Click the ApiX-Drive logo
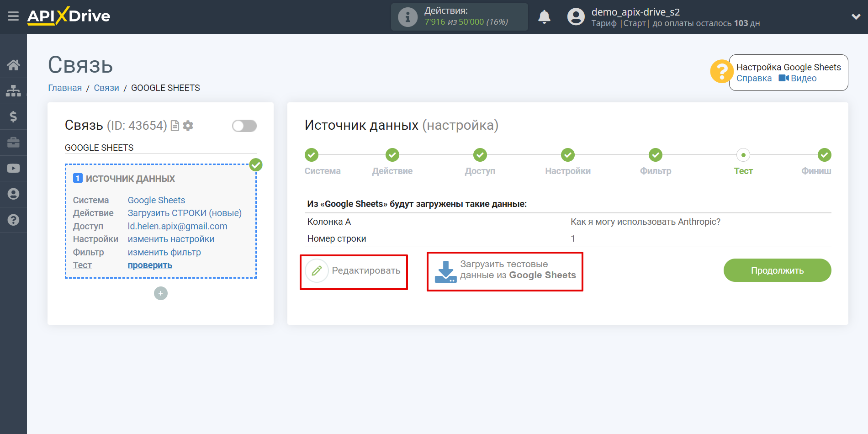Image resolution: width=868 pixels, height=434 pixels. tap(69, 16)
